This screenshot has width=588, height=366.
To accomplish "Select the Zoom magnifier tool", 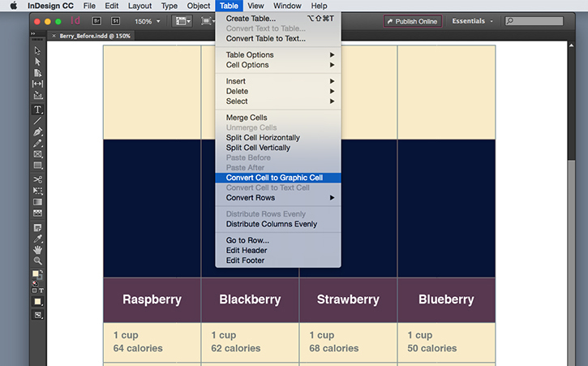I will tap(37, 261).
